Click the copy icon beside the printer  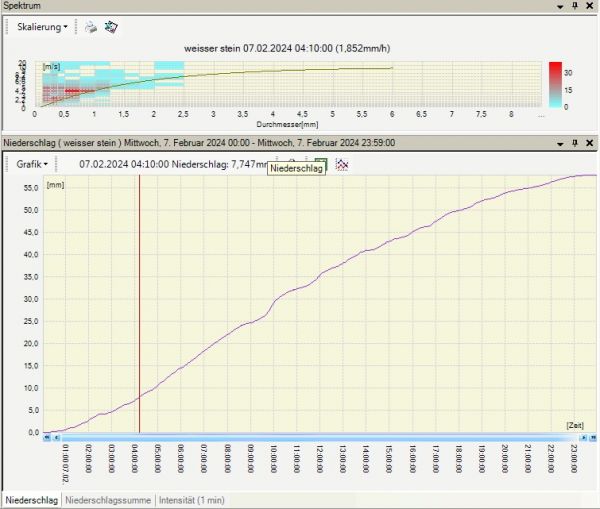tap(109, 28)
